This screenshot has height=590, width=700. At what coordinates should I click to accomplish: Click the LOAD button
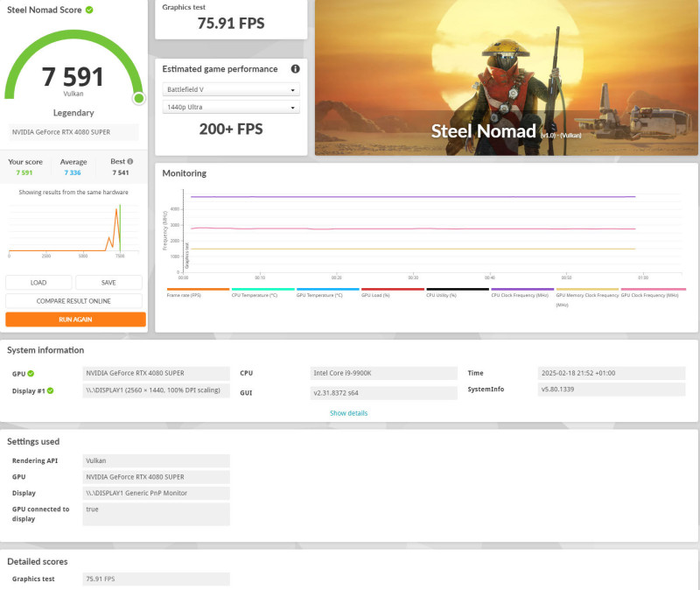pos(38,283)
